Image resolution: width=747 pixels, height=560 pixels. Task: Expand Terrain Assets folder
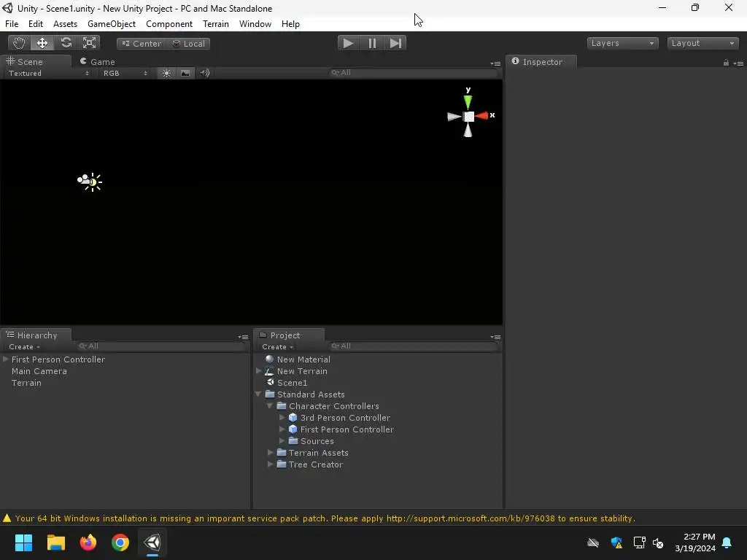point(270,453)
